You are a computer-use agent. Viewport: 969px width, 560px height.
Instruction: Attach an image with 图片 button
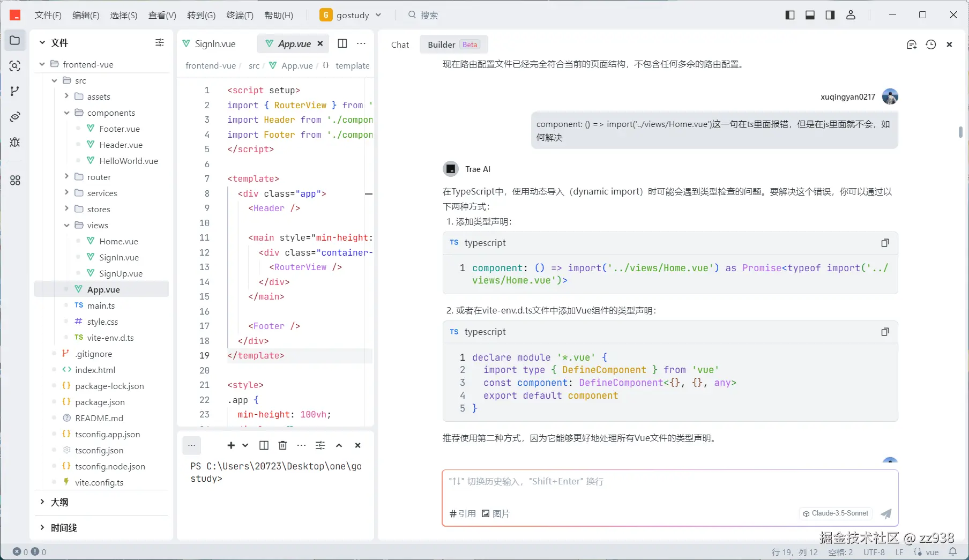496,513
